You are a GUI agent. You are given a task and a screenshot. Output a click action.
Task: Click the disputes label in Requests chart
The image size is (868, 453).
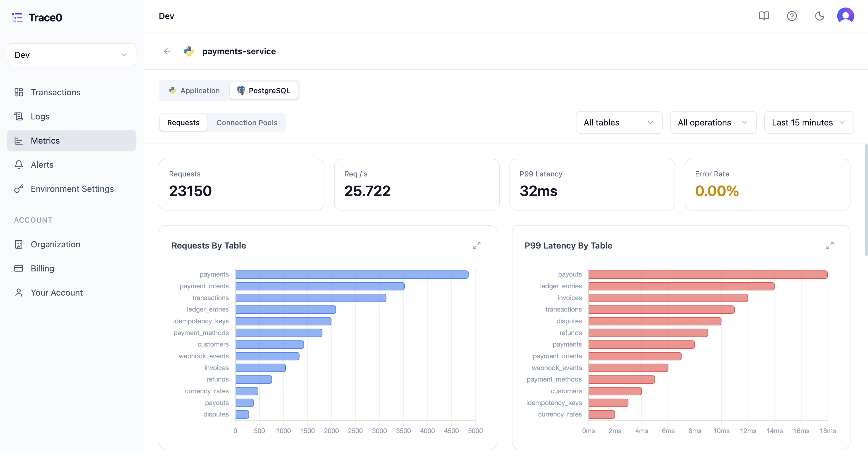tap(216, 414)
